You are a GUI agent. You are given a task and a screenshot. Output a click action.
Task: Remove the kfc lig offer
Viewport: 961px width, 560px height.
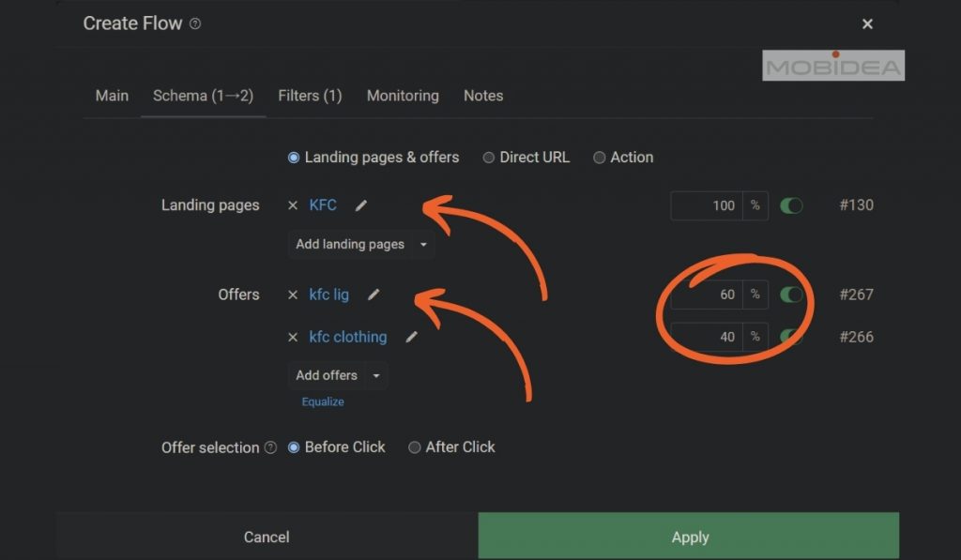point(293,295)
